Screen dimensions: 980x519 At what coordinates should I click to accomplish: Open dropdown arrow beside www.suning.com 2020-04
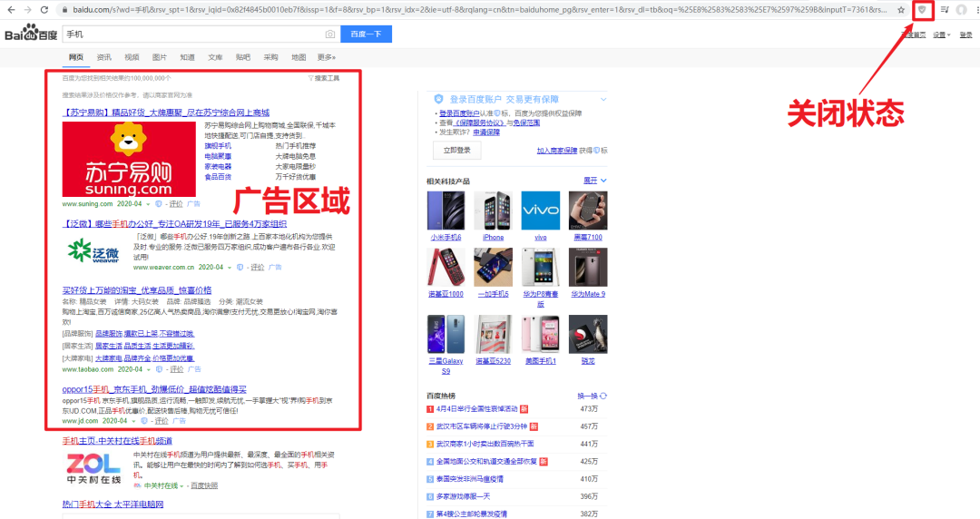pyautogui.click(x=148, y=204)
